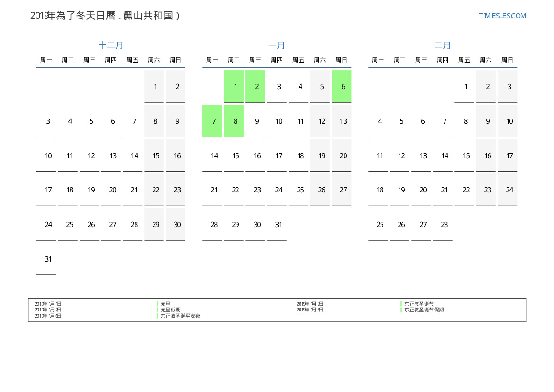Select the 二月 month heading
554x392 pixels.
443,46
